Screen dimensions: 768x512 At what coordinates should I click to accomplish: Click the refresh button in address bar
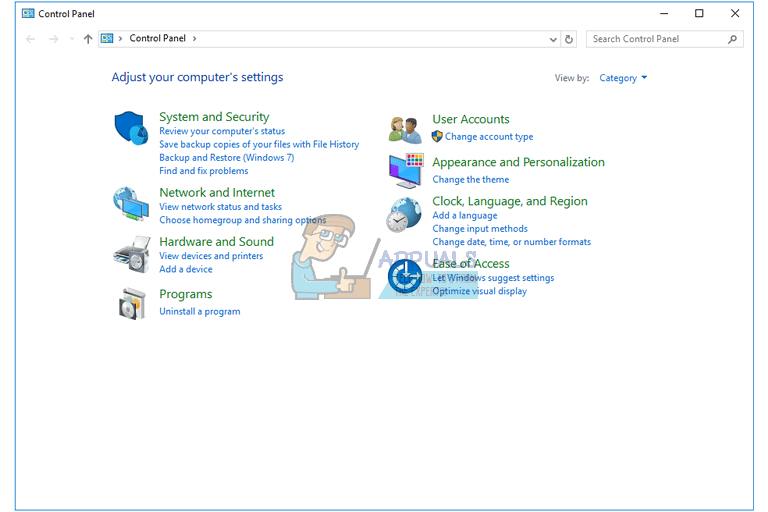pos(569,39)
